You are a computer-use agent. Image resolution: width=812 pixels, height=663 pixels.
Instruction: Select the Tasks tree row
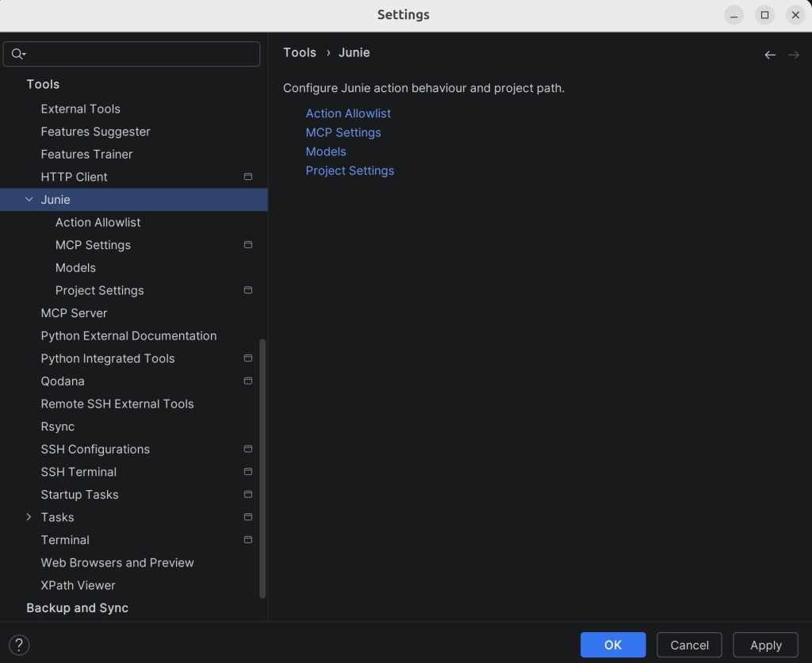click(133, 517)
